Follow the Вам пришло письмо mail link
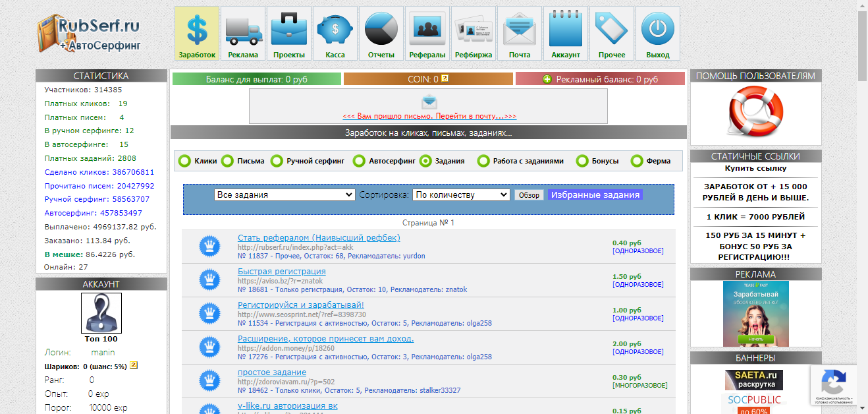868x414 pixels. [x=429, y=116]
